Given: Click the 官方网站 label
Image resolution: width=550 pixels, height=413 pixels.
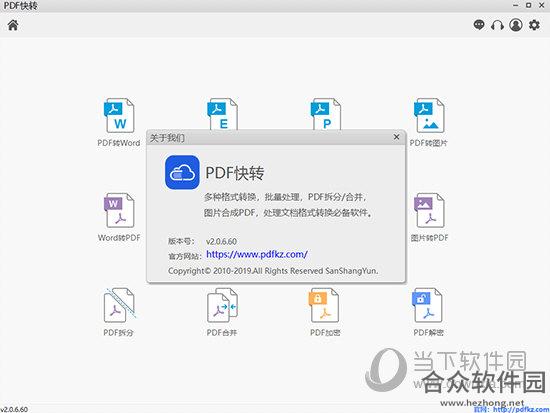Looking at the screenshot, I should click(x=185, y=256).
